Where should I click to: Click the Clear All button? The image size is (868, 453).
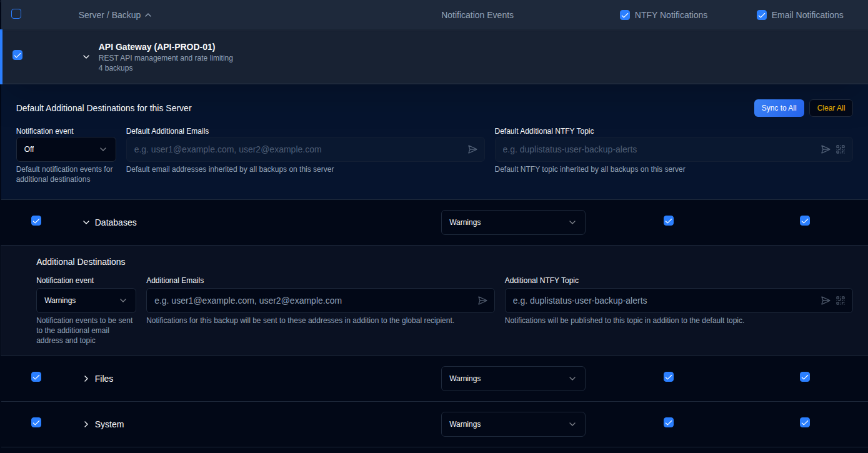click(831, 107)
